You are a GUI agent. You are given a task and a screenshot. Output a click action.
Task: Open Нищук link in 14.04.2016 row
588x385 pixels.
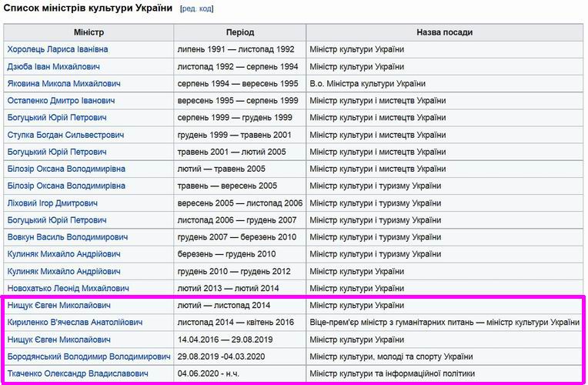[x=58, y=340]
